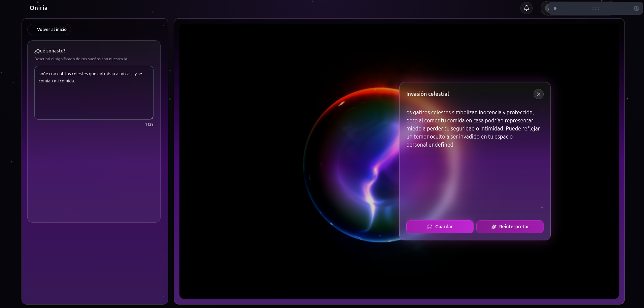Viewport: 644px width, 308px height.
Task: Click the text area resize handle
Action: [x=152, y=118]
